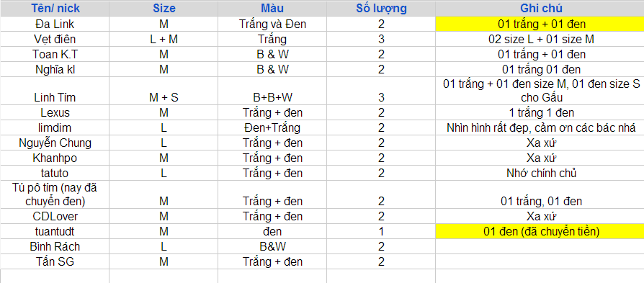
Task: Select the color cell 'đen' in tuantudt row
Action: coord(272,232)
